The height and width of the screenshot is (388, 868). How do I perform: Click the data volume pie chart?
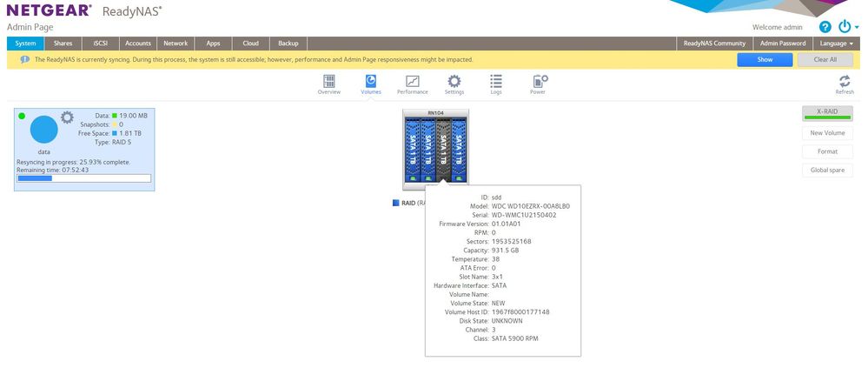(x=43, y=130)
